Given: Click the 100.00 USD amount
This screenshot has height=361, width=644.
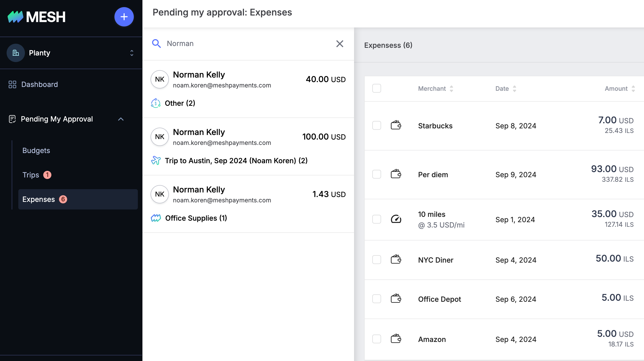Looking at the screenshot, I should pyautogui.click(x=324, y=137).
